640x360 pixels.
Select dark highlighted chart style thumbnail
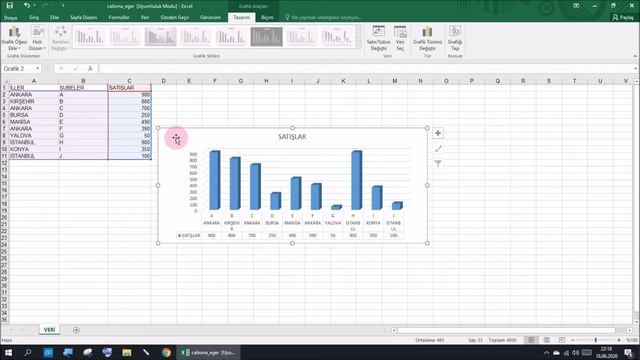pyautogui.click(x=266, y=37)
